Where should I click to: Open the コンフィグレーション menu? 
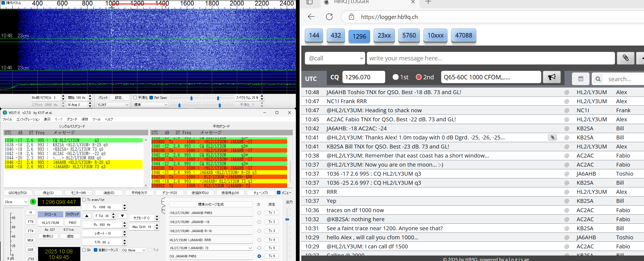(x=28, y=119)
